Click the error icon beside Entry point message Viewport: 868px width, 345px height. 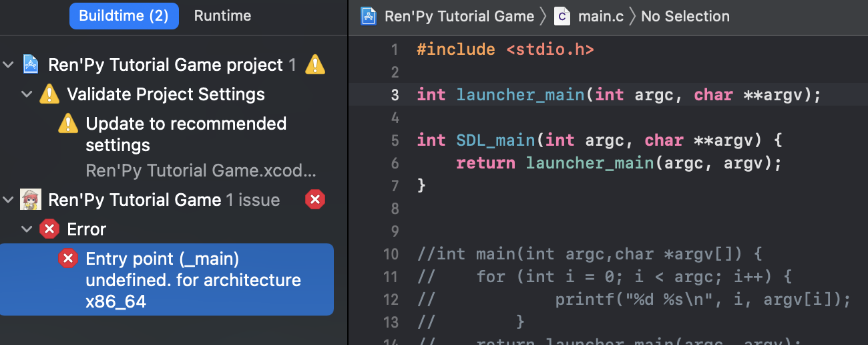pos(68,259)
